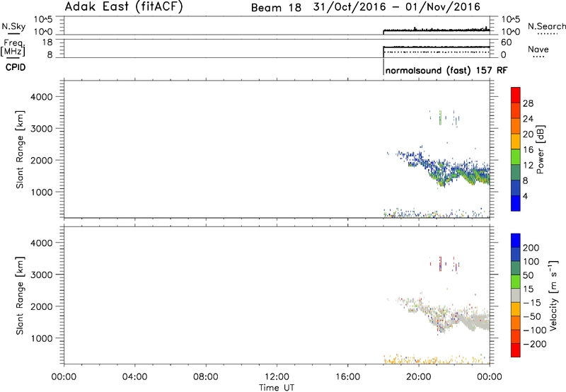566x392 pixels.
Task: Click the 'CPID' label
Action: pos(16,67)
